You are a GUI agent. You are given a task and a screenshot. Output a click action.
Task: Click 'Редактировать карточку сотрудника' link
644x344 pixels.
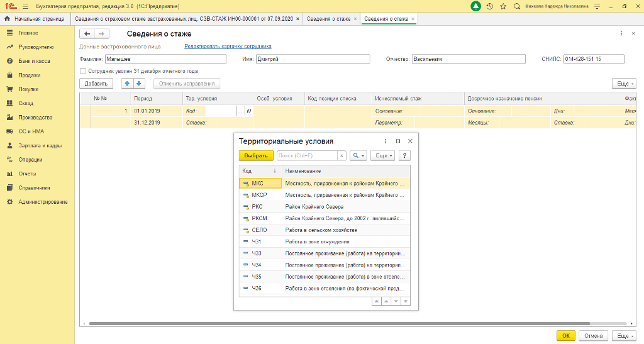click(228, 47)
